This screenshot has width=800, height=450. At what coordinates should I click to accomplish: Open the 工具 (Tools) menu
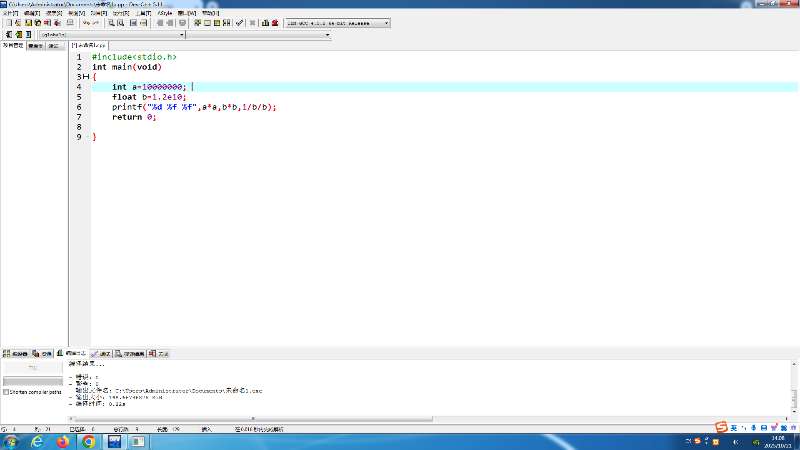143,13
